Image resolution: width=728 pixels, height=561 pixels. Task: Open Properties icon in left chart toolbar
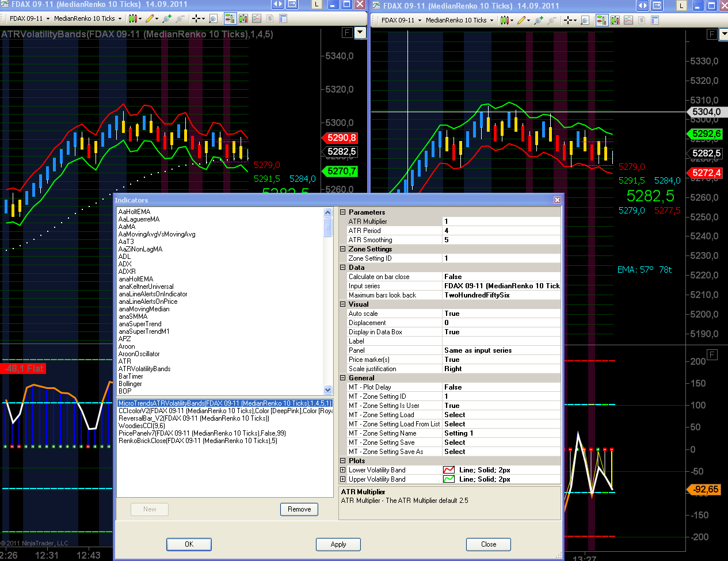pyautogui.click(x=283, y=18)
